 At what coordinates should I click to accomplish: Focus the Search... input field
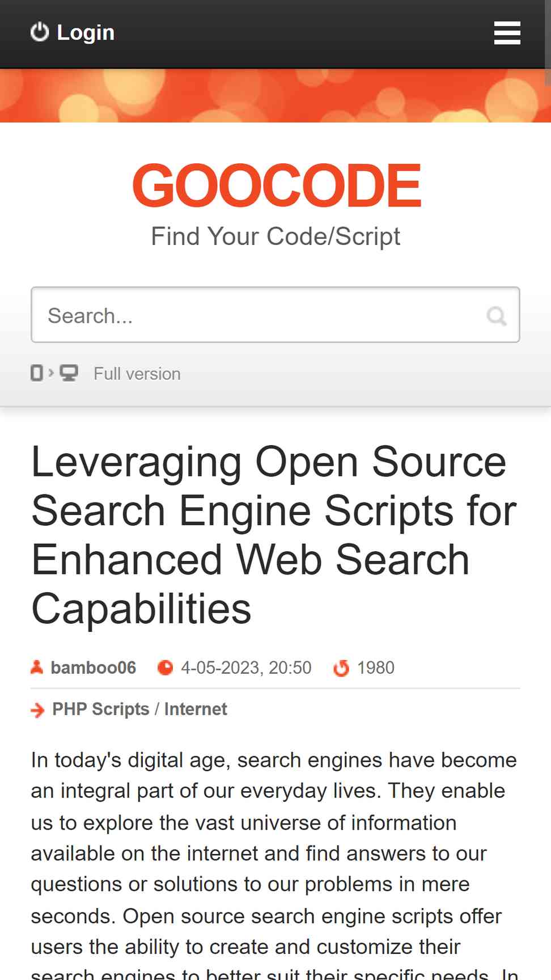pos(275,315)
